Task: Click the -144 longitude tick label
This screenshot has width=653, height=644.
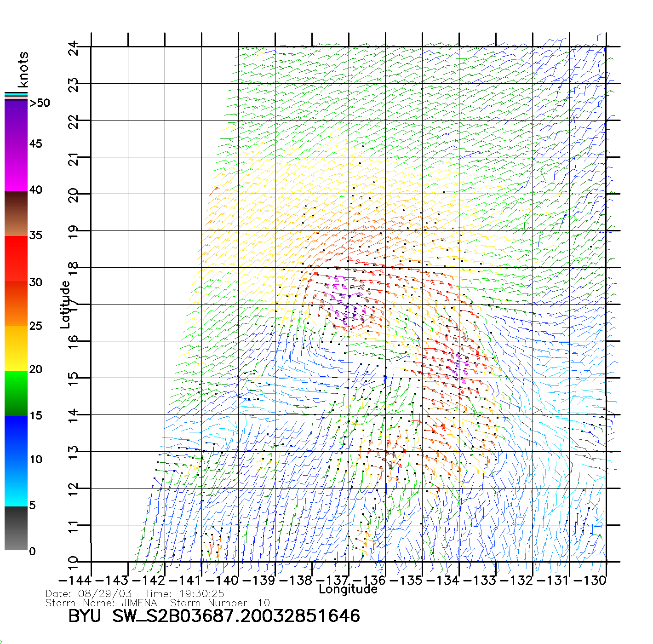Action: (75, 581)
